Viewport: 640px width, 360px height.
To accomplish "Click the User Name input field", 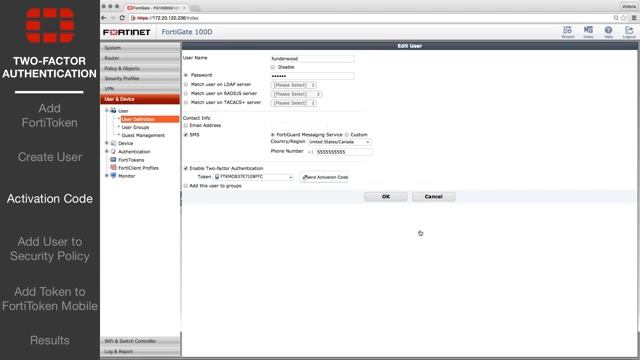I will click(x=312, y=59).
